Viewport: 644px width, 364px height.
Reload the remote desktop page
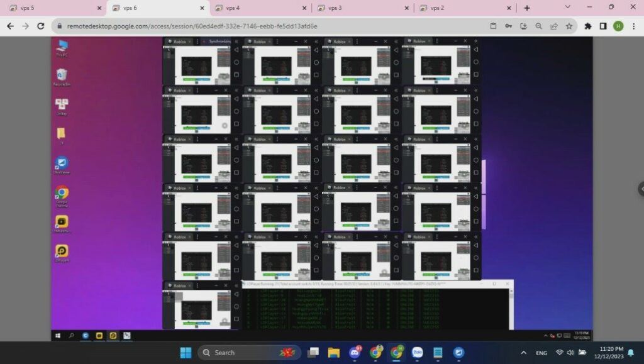pos(41,26)
